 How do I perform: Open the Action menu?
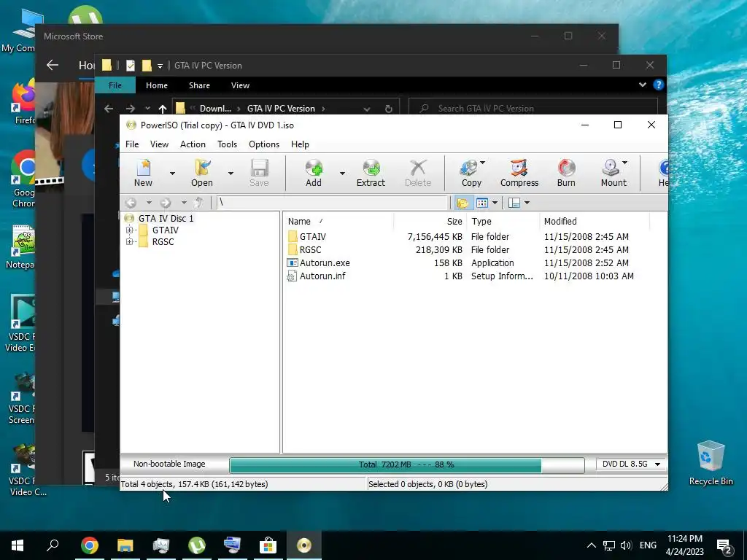[x=193, y=144]
